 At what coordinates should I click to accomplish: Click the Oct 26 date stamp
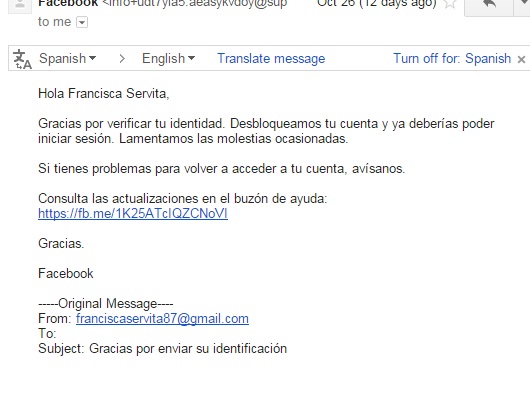pos(377,4)
